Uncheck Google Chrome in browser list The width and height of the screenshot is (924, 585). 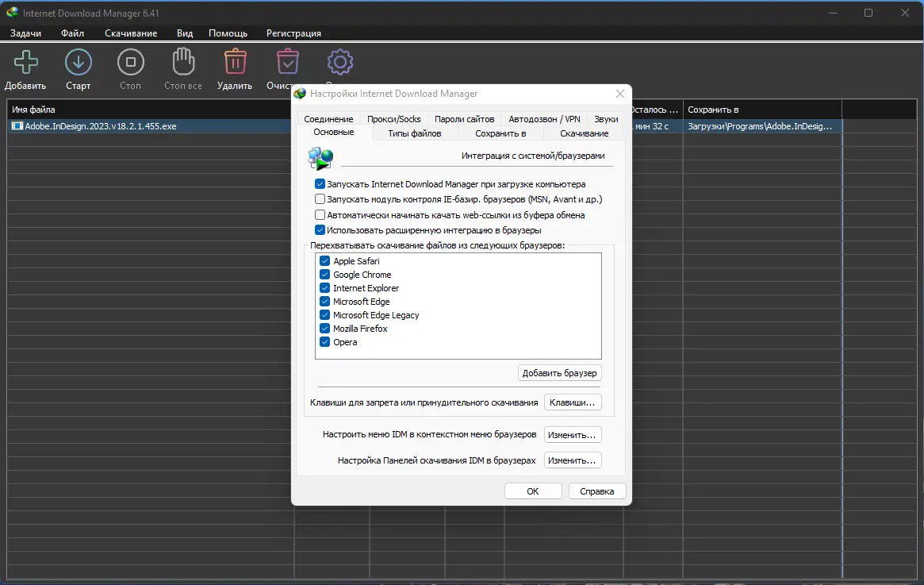324,274
